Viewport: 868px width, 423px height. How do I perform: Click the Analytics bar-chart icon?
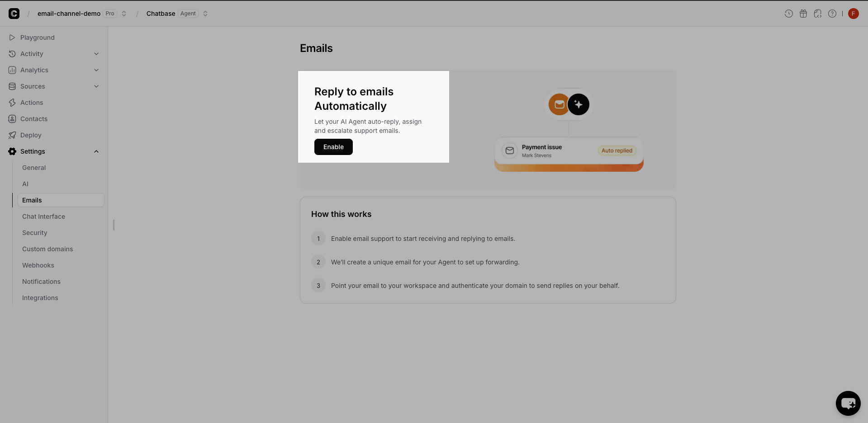click(12, 70)
